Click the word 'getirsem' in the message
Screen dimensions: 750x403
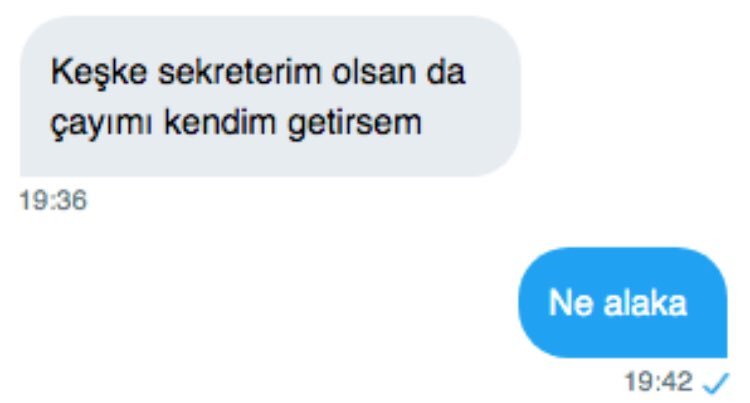(355, 124)
